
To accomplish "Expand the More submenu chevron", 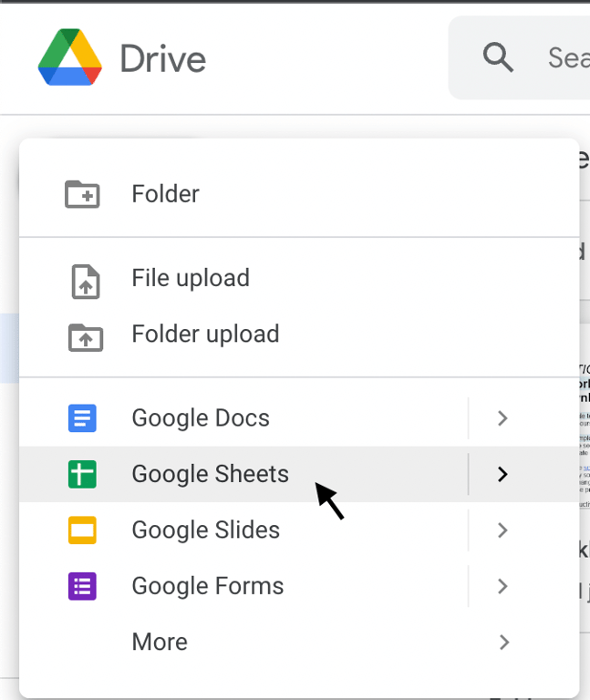I will click(503, 642).
